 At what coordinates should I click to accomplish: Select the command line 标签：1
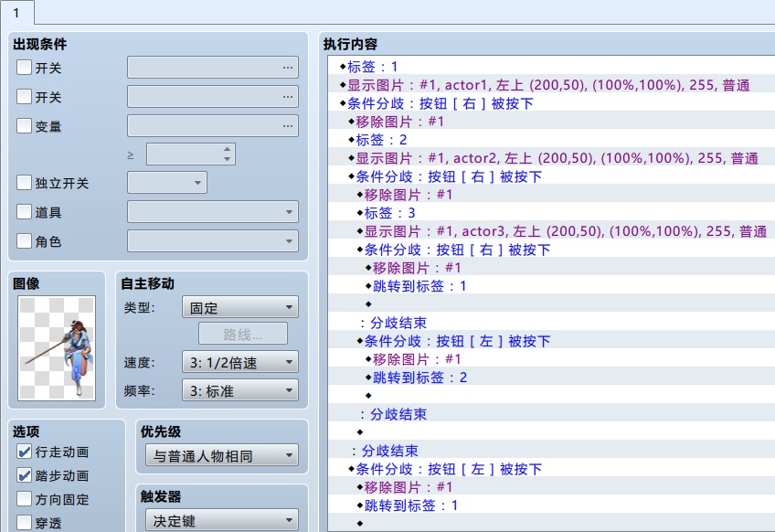(372, 66)
